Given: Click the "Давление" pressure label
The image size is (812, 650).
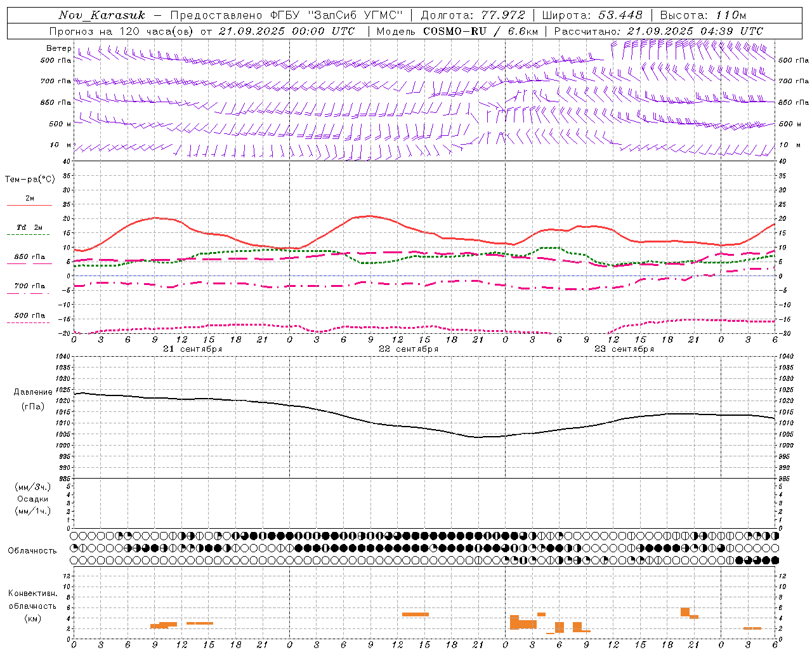Looking at the screenshot, I should point(33,392).
